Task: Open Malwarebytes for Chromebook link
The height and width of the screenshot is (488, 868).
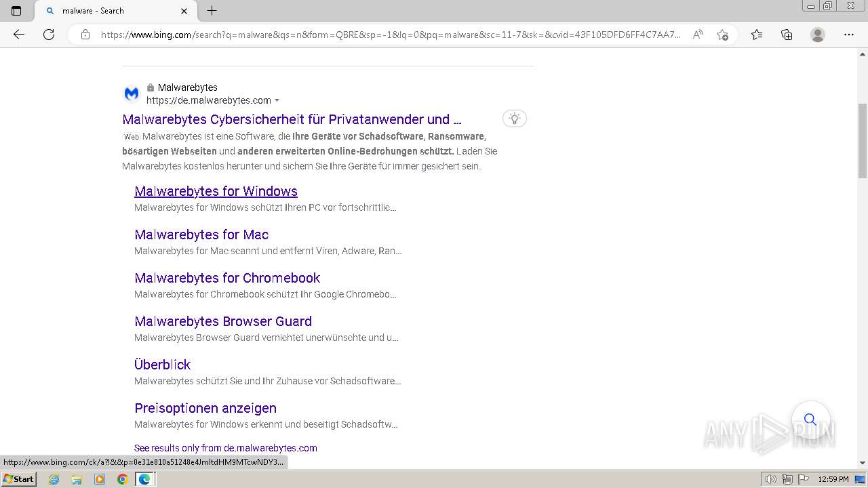Action: click(x=227, y=278)
